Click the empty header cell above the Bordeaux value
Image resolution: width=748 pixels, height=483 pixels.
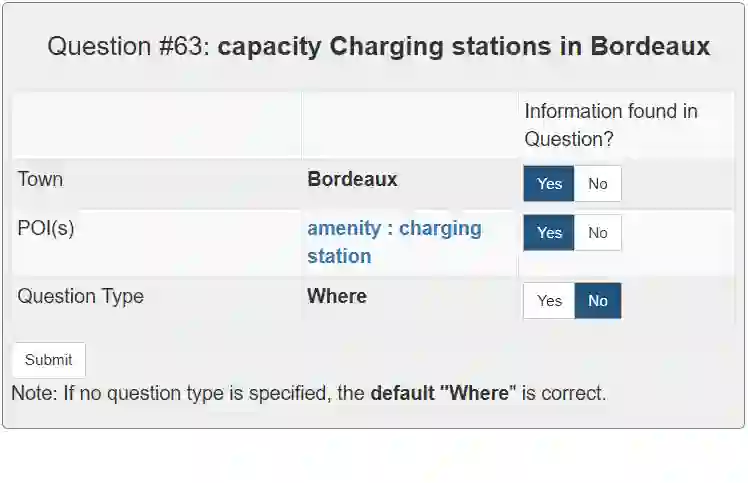pyautogui.click(x=409, y=125)
